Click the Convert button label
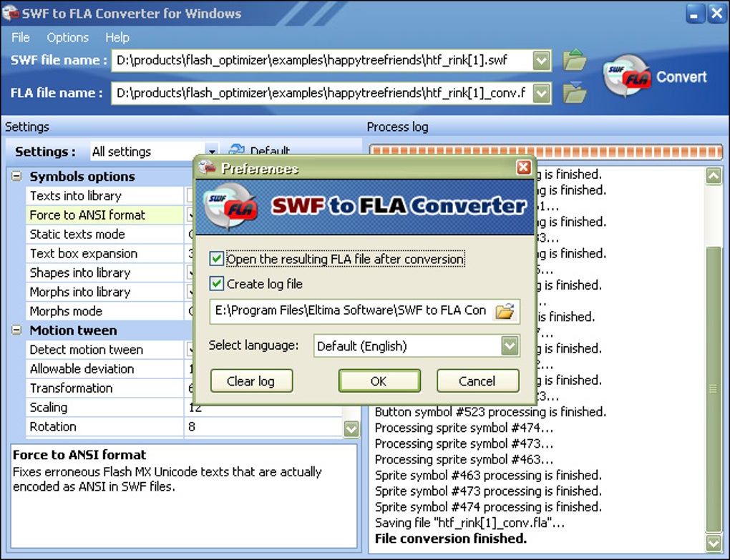The width and height of the screenshot is (730, 560). [681, 77]
